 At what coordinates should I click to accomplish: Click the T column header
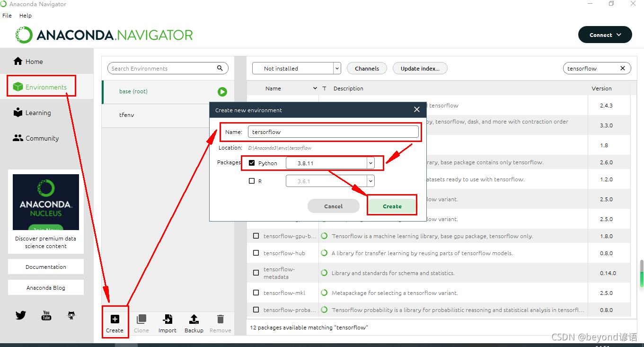(324, 89)
